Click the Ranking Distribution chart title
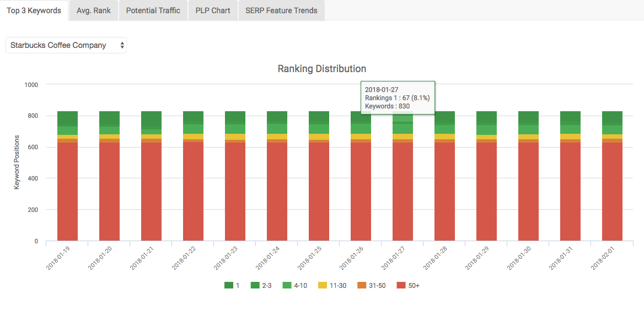 point(322,69)
